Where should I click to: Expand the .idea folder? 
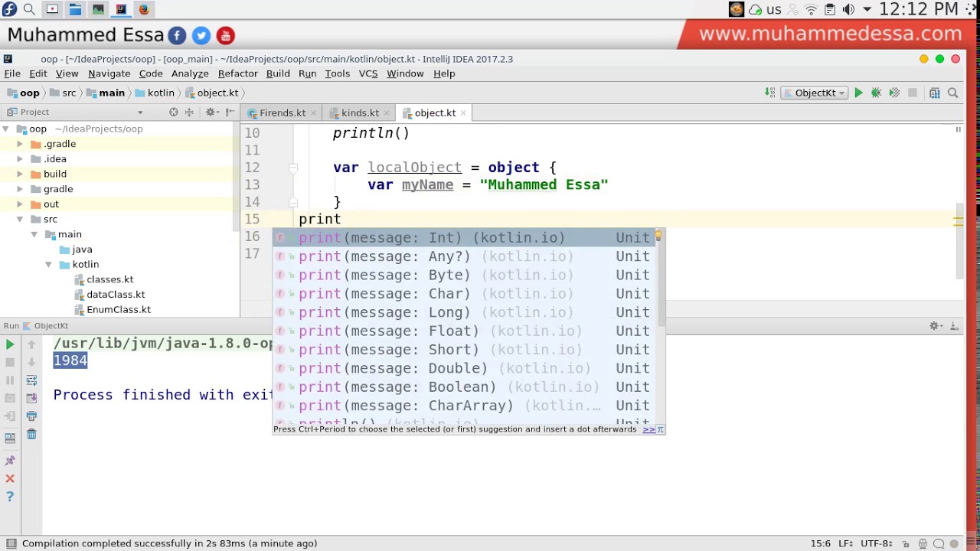point(20,159)
